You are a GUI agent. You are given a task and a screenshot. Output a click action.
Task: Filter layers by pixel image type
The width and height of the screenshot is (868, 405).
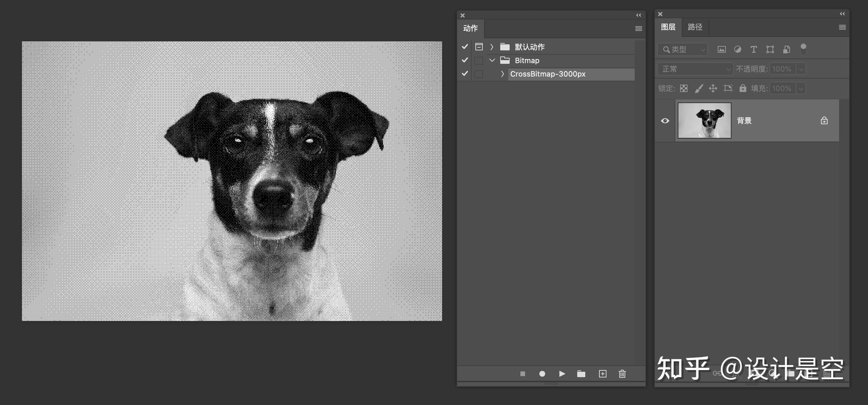[721, 49]
